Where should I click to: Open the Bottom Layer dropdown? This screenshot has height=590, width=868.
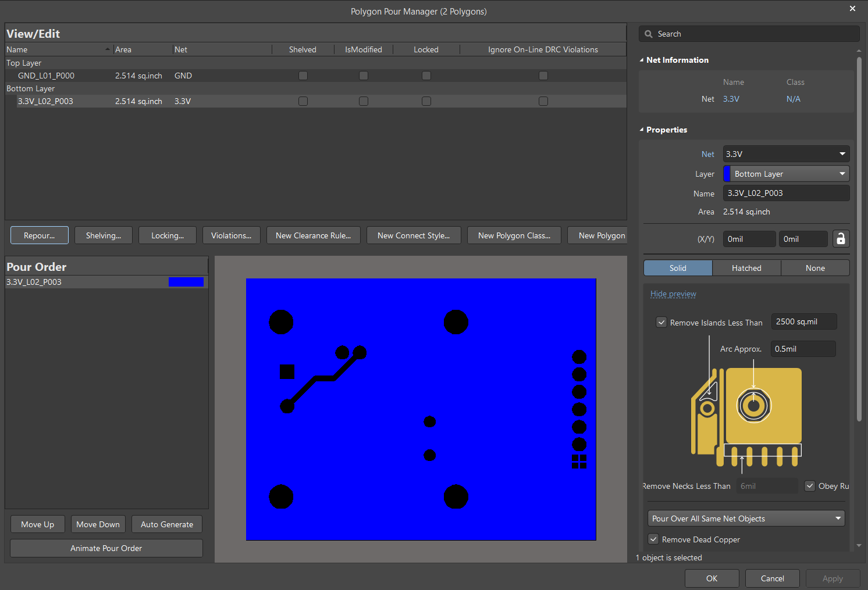click(786, 174)
